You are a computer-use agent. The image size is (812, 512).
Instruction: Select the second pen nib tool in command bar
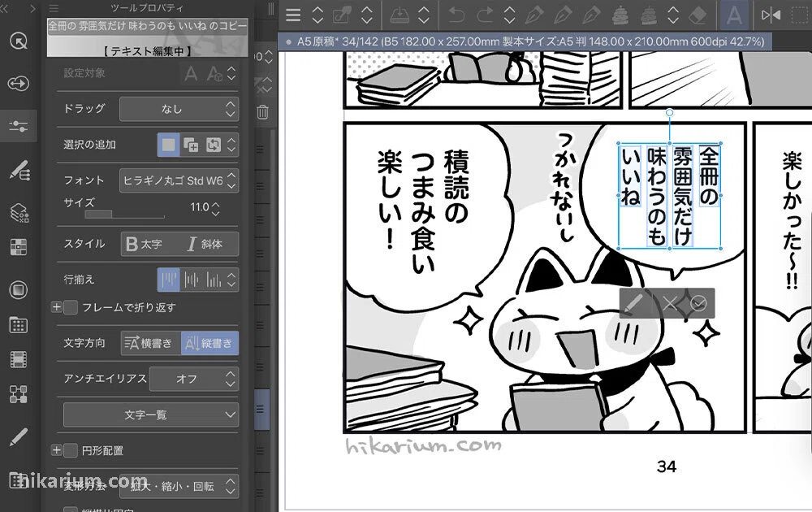pyautogui.click(x=563, y=15)
